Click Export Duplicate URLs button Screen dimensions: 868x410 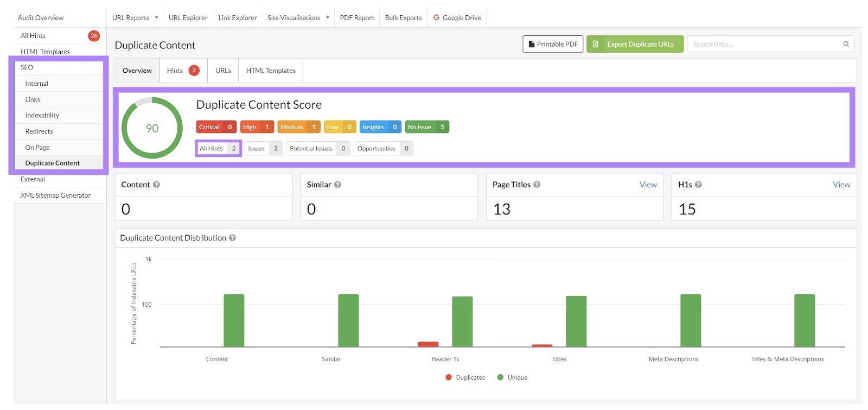[635, 45]
